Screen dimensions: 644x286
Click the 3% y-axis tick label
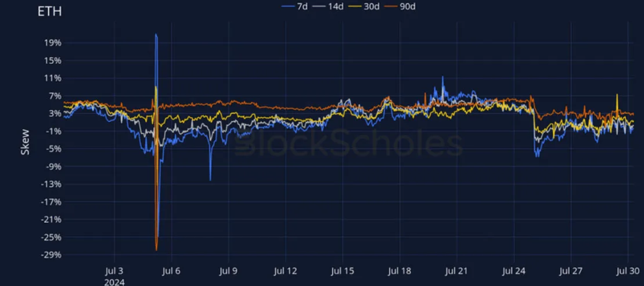56,113
